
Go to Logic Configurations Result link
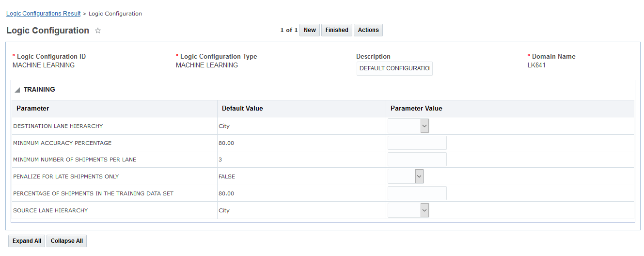click(43, 14)
